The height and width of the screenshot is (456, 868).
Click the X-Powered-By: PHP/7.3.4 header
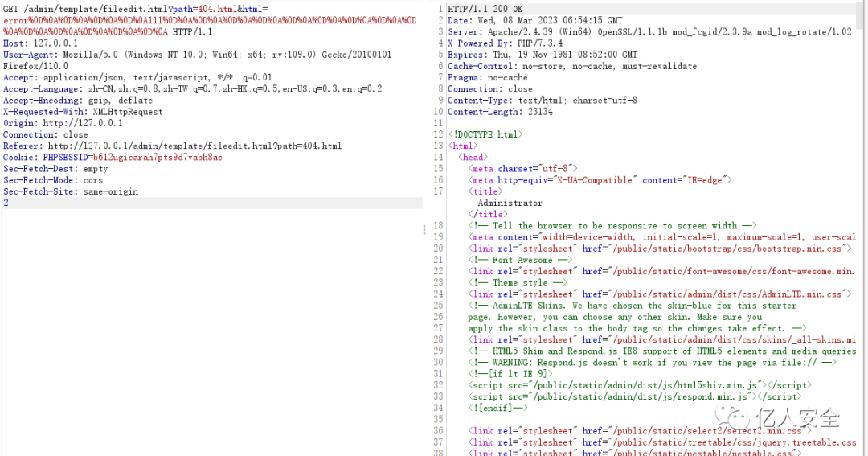coord(506,43)
